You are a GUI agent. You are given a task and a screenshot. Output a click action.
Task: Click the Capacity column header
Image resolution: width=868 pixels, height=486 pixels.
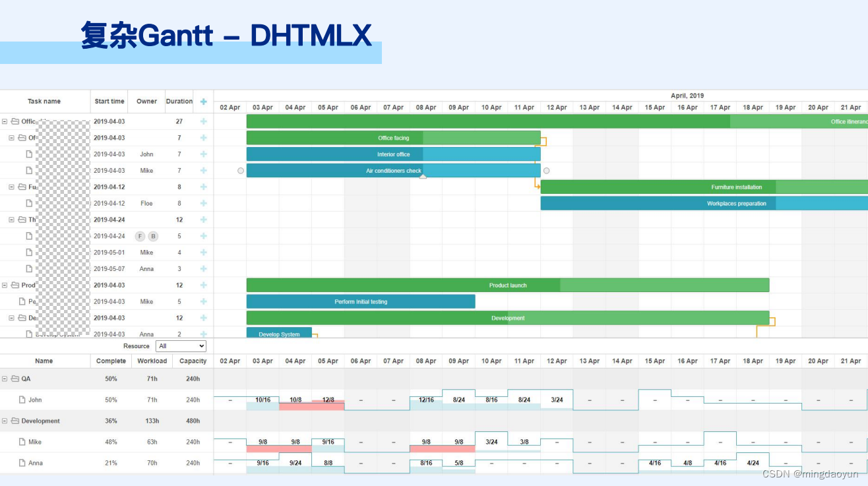point(193,361)
